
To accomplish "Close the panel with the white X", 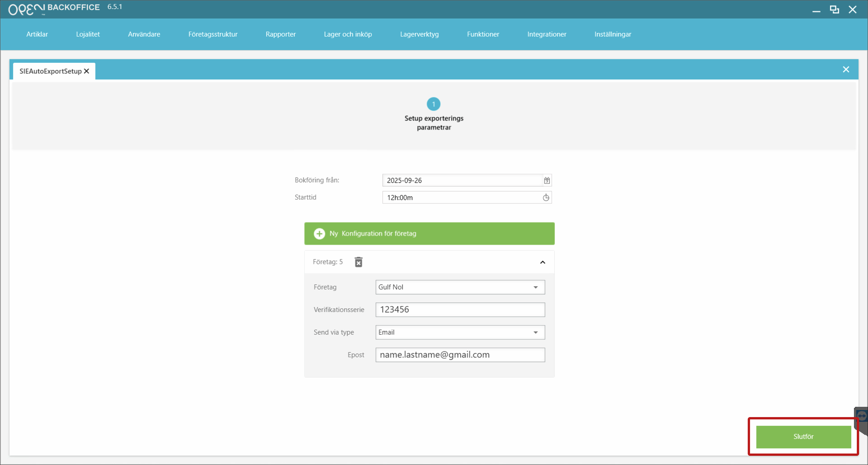I will click(846, 69).
